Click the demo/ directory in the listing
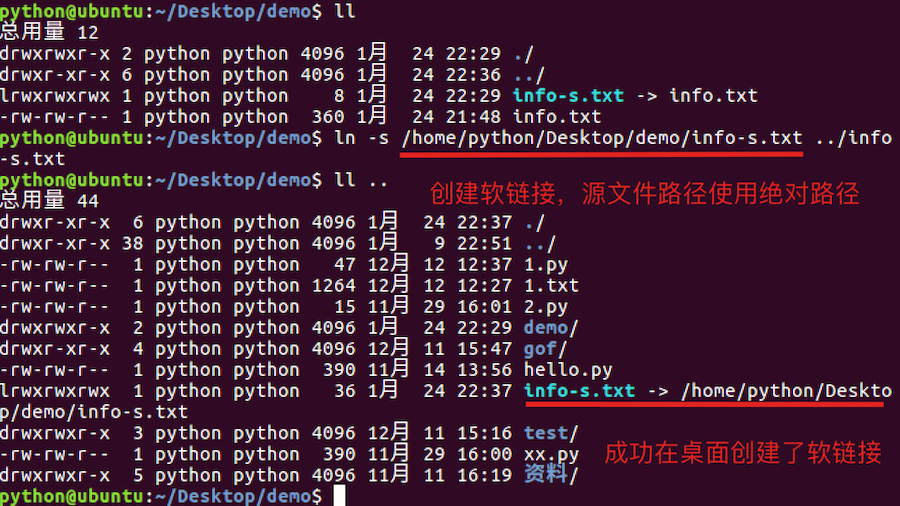Image resolution: width=900 pixels, height=506 pixels. point(551,328)
